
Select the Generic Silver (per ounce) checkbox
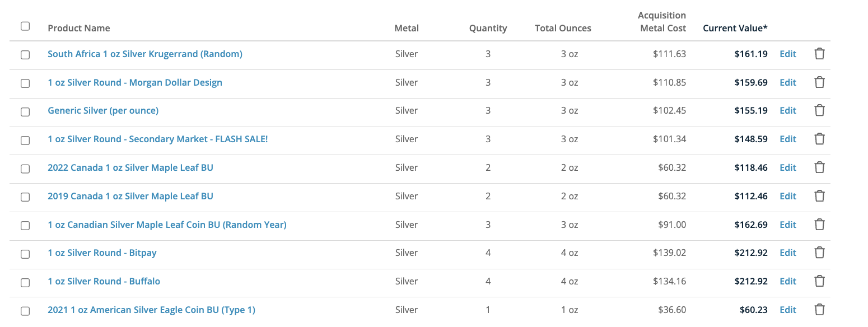click(x=25, y=111)
